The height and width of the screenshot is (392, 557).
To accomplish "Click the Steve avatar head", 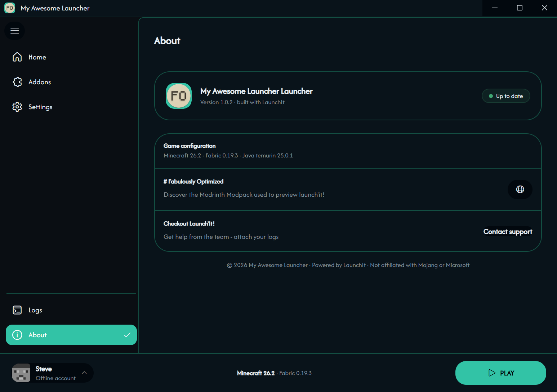I will tap(21, 373).
